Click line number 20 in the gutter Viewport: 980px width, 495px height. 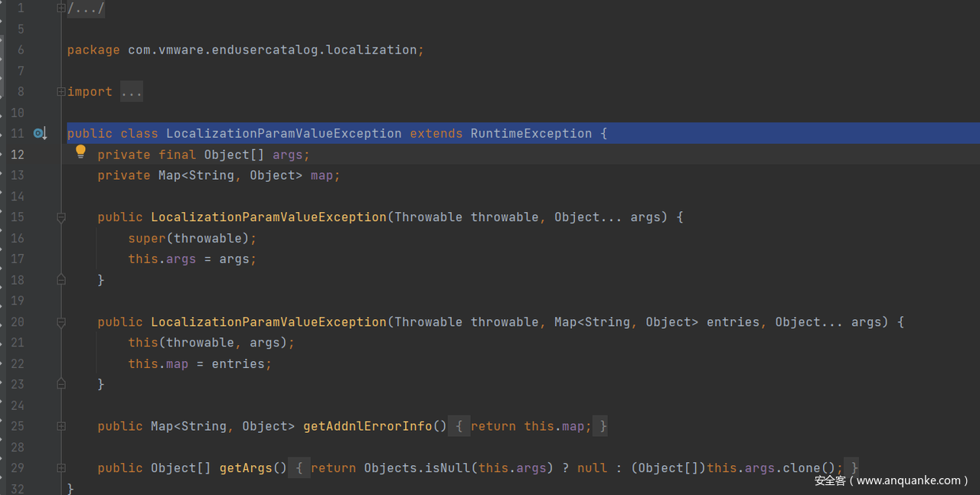coord(17,322)
